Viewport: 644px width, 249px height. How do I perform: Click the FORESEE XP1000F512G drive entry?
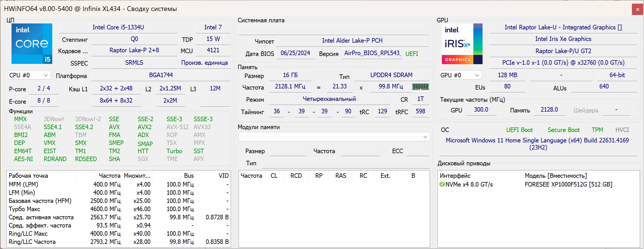(x=568, y=184)
